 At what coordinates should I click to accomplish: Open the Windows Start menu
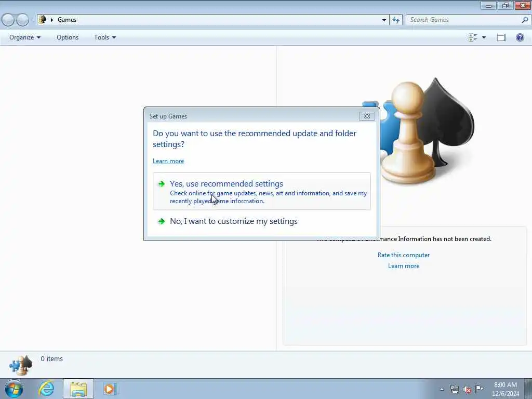coord(14,389)
